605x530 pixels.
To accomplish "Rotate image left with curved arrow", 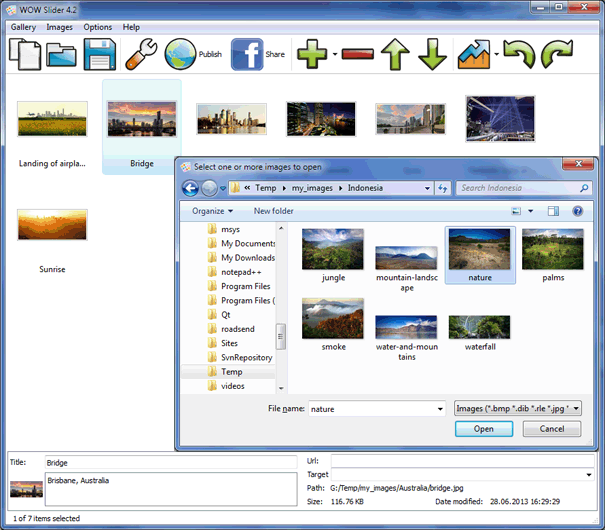I will (519, 54).
